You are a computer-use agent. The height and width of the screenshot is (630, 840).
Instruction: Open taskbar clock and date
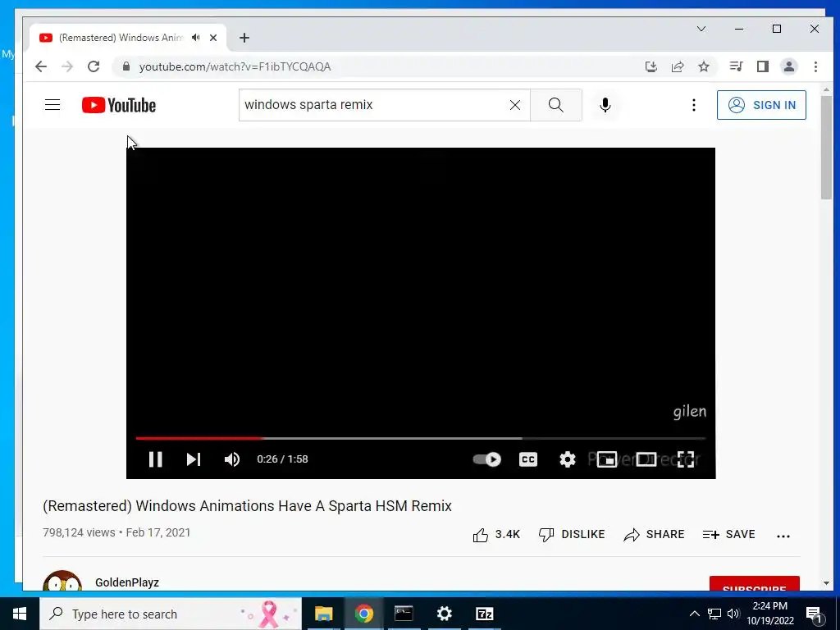769,614
